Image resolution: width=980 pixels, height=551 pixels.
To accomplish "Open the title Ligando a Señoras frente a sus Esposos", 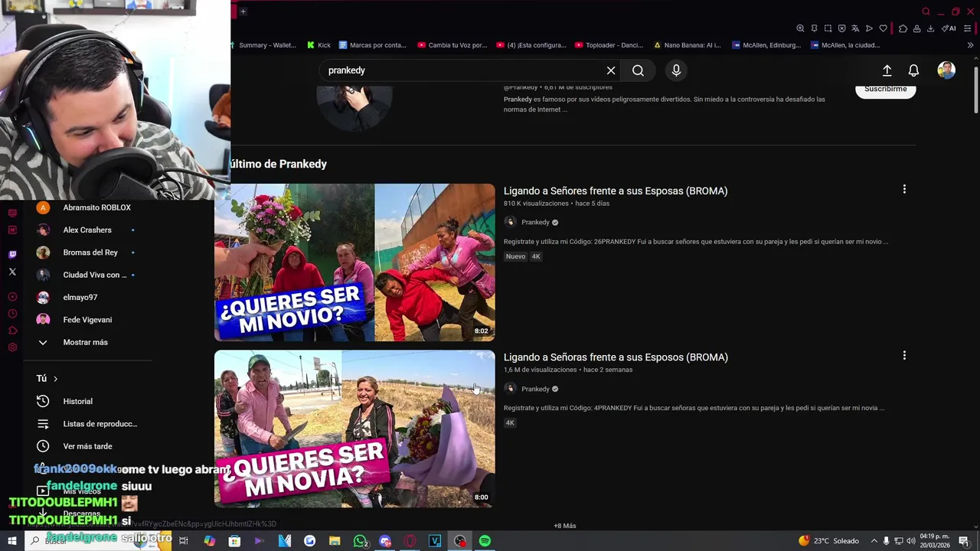I will (x=616, y=357).
